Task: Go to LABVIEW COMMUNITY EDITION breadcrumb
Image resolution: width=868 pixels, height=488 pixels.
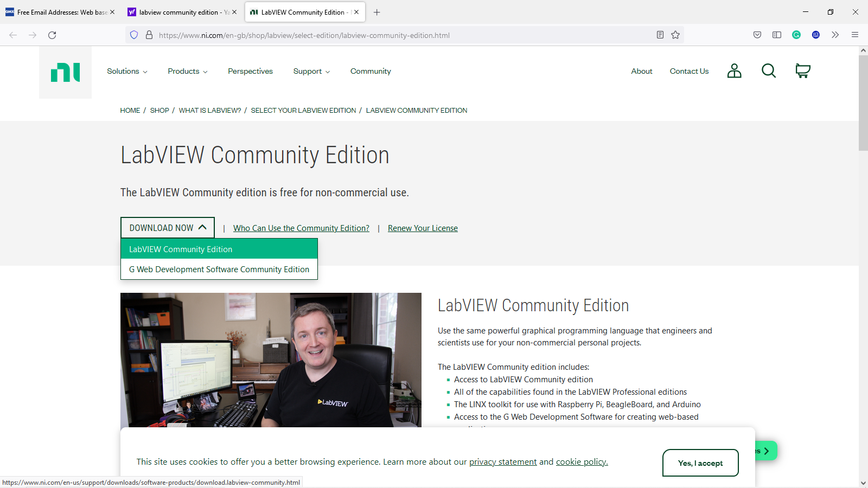Action: coord(417,111)
